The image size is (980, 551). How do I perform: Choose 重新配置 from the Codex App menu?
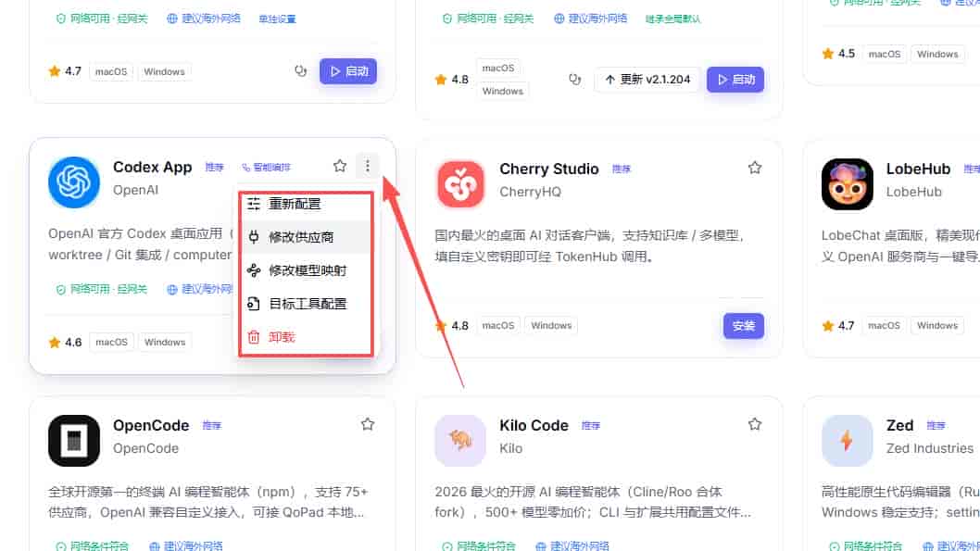[306, 205]
